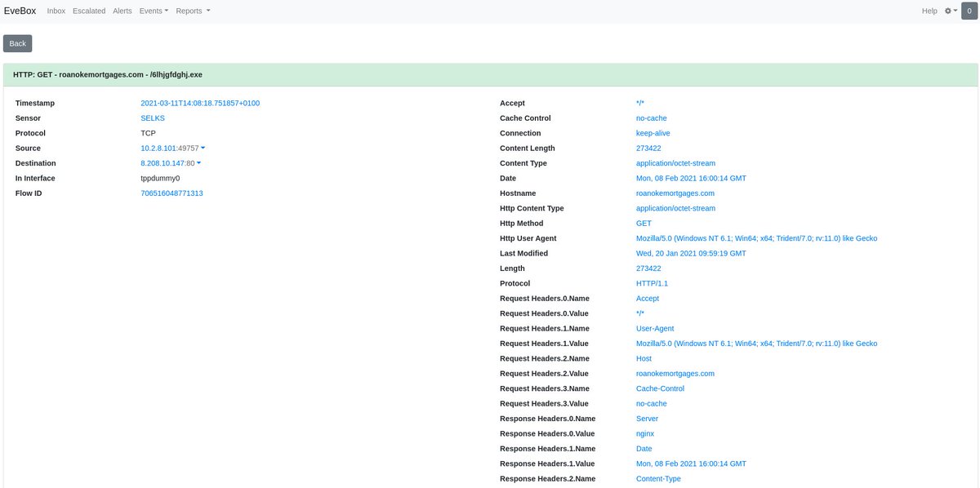Click Request Headers.1.Value Mozilla string
The image size is (980, 488).
[757, 344]
